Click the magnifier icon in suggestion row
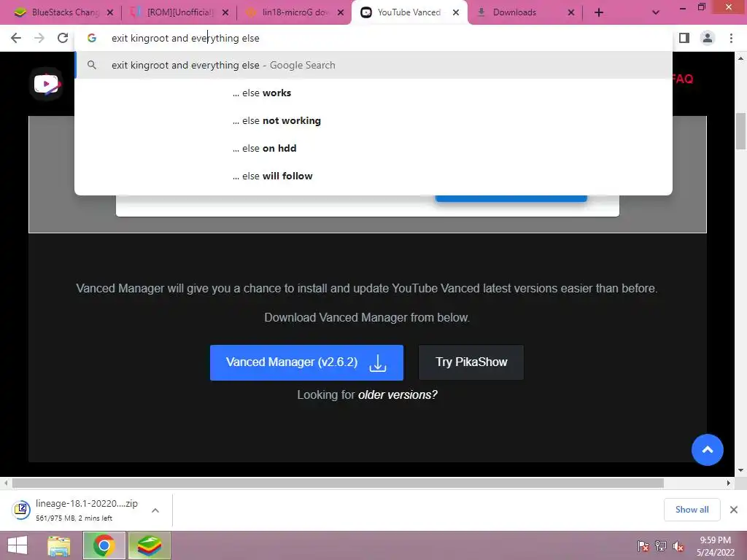The width and height of the screenshot is (747, 560). 92,65
